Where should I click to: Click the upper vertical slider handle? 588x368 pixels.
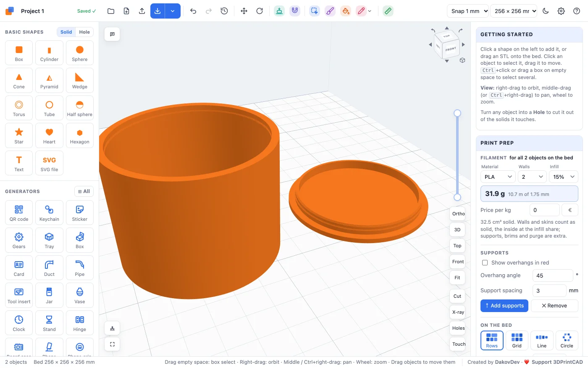pyautogui.click(x=457, y=113)
